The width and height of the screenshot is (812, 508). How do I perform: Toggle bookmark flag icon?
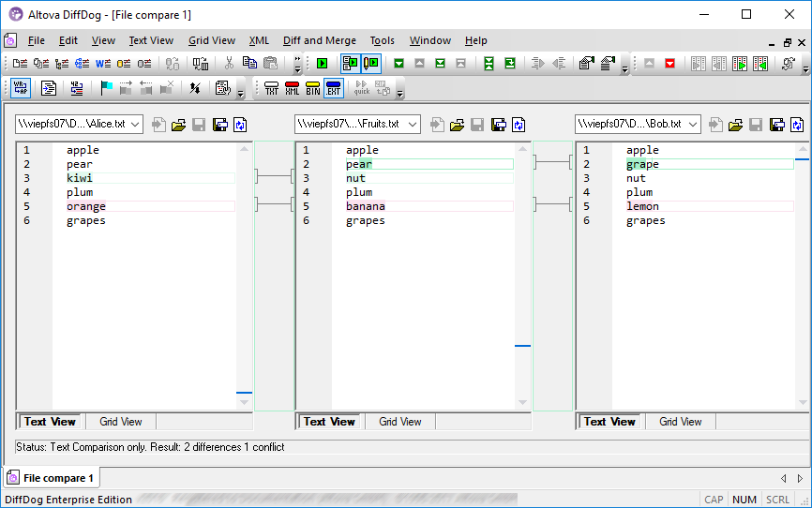106,88
